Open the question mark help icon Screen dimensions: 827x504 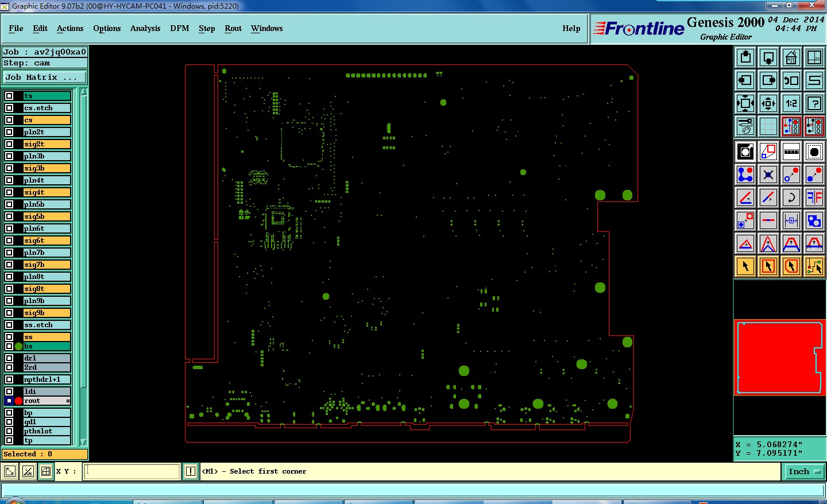click(814, 103)
